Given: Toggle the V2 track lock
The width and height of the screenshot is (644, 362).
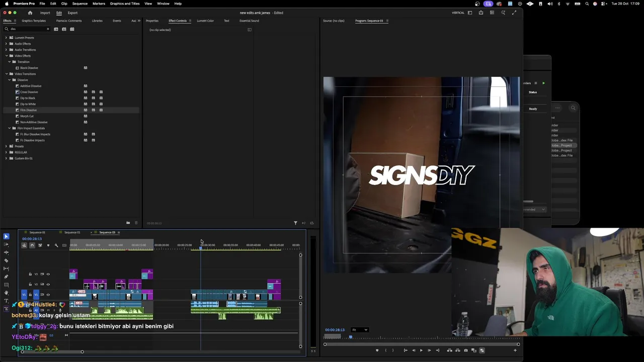Looking at the screenshot, I should pos(30,285).
